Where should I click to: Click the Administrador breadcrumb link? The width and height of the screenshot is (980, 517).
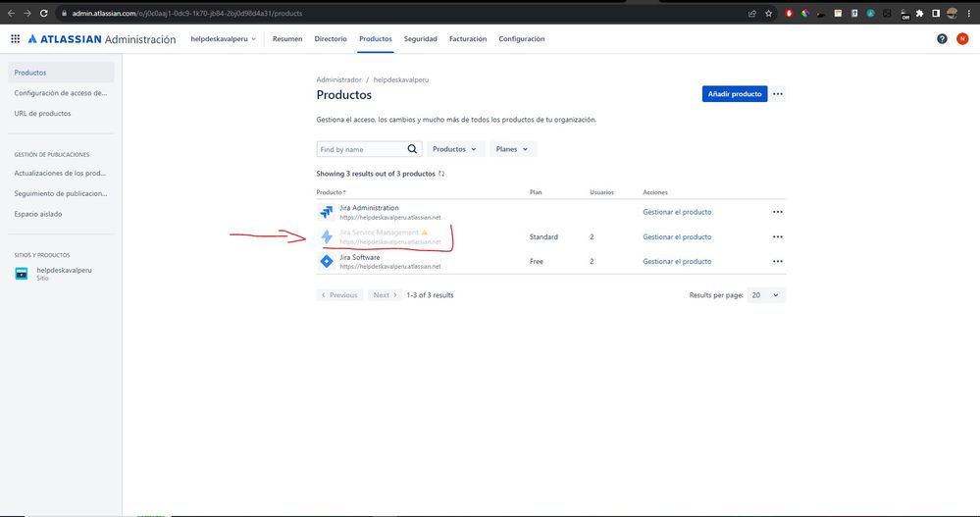338,80
